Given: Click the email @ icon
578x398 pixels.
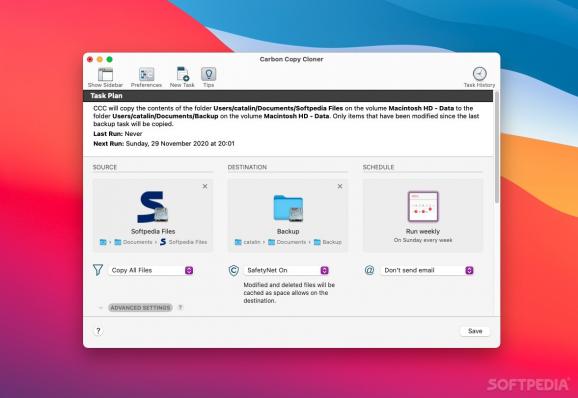Looking at the screenshot, I should tap(369, 270).
